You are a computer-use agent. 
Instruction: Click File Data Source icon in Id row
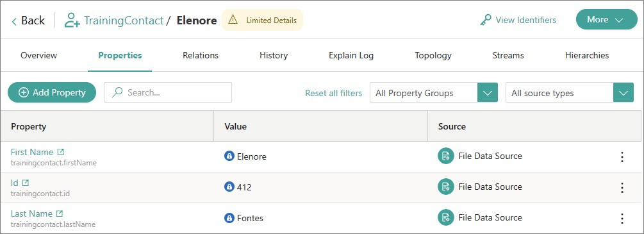[445, 187]
